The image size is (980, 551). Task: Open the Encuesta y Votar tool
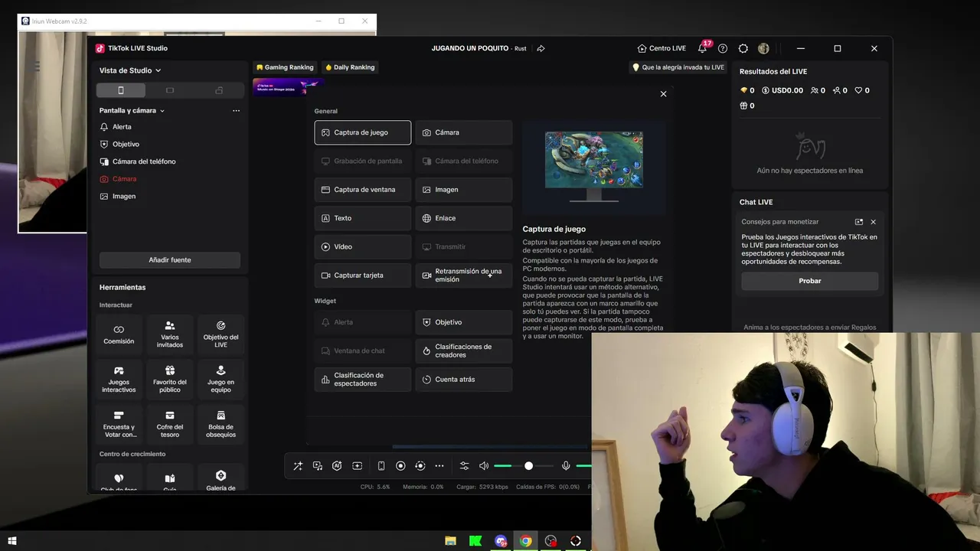click(119, 424)
